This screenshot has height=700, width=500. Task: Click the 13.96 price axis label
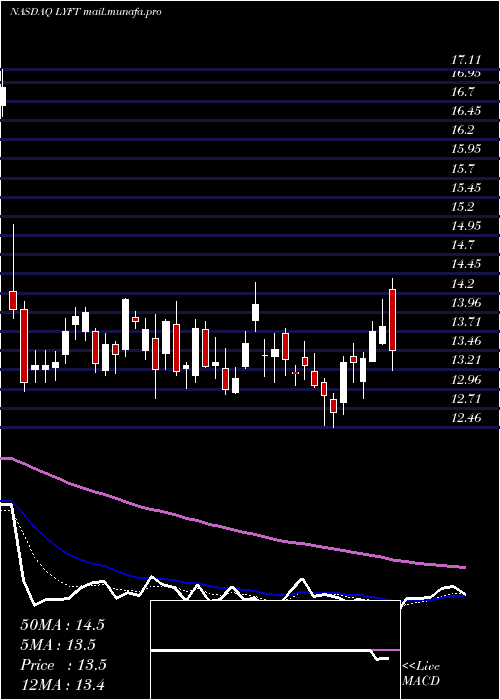pyautogui.click(x=466, y=303)
